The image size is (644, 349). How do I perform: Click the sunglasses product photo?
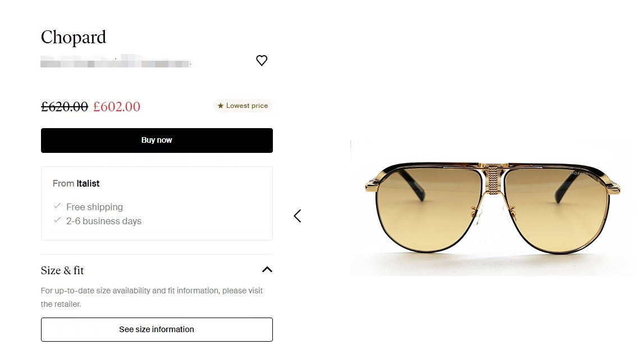[492, 207]
